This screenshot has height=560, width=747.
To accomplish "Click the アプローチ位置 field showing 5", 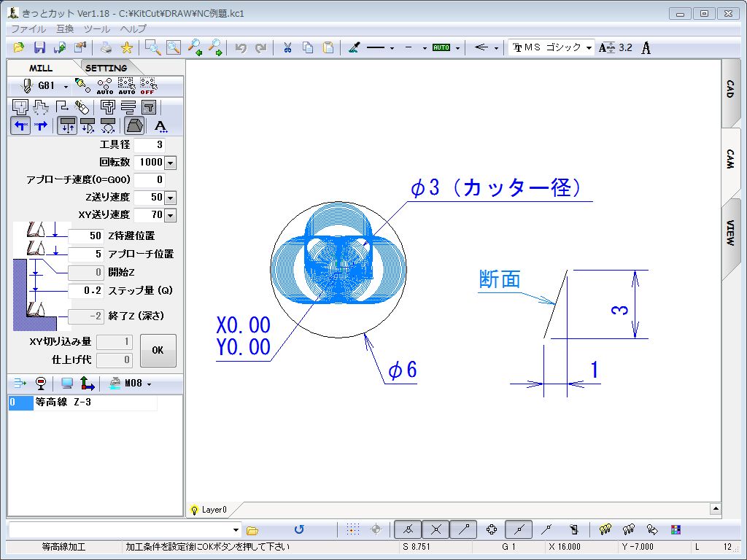I will coord(86,254).
